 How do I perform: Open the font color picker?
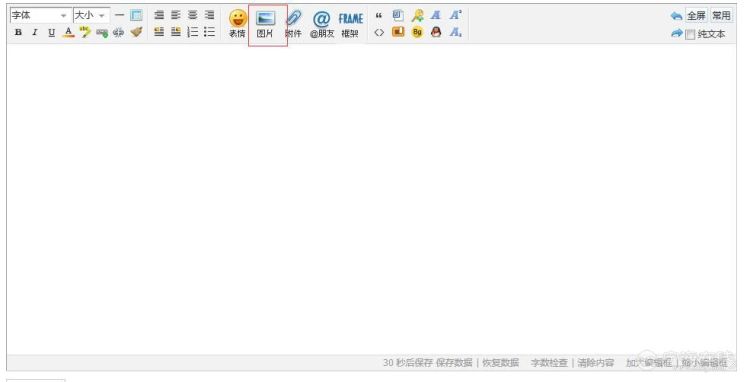click(x=68, y=33)
